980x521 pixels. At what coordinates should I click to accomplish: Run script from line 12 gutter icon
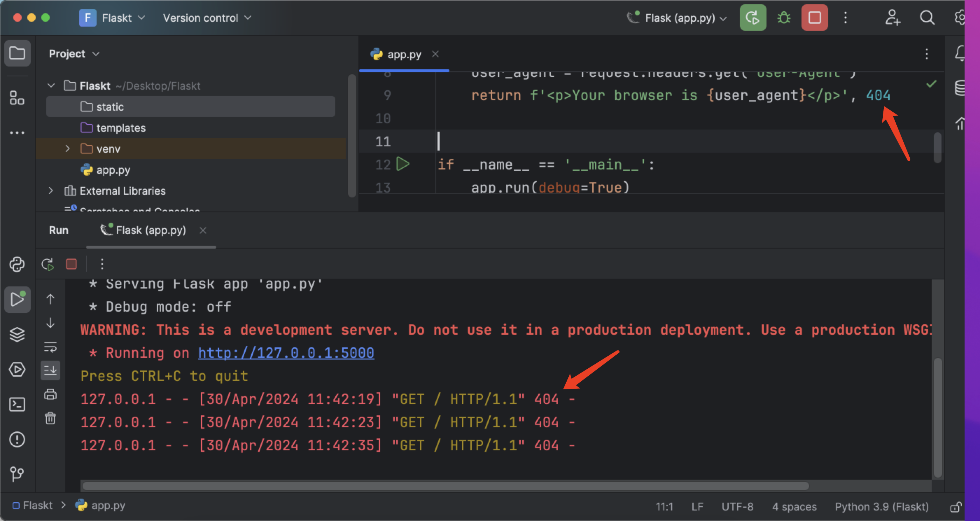point(403,165)
